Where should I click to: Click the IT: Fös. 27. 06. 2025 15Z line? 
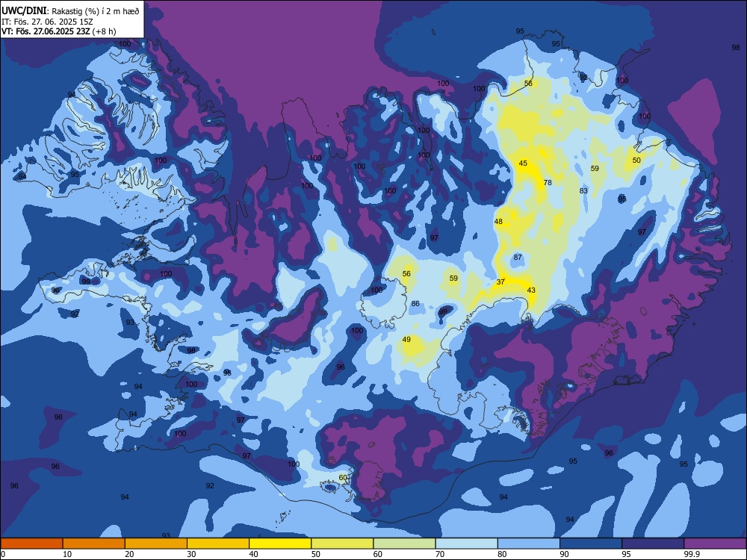(x=46, y=22)
